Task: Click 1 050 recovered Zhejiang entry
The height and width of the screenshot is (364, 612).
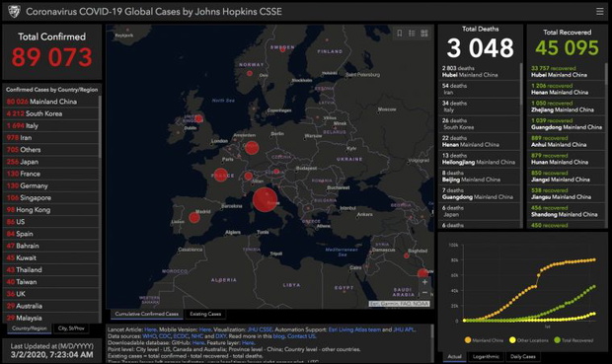Action: (x=566, y=107)
